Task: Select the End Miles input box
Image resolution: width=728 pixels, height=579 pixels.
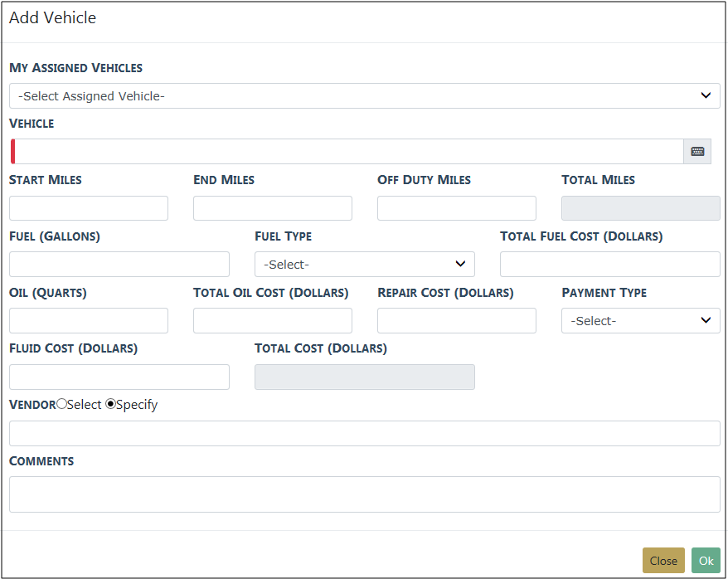Action: [x=273, y=208]
